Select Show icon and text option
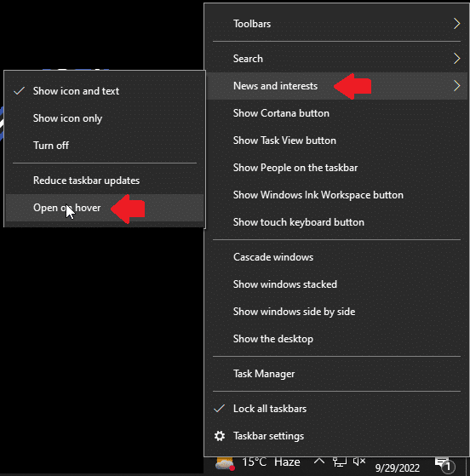Image resolution: width=470 pixels, height=476 pixels. [x=105, y=91]
